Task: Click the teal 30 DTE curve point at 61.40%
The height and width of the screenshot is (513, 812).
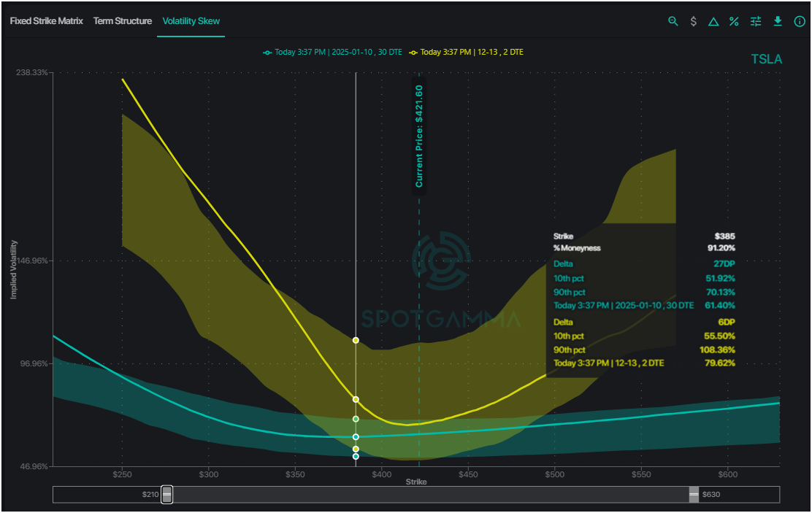Action: [x=356, y=437]
